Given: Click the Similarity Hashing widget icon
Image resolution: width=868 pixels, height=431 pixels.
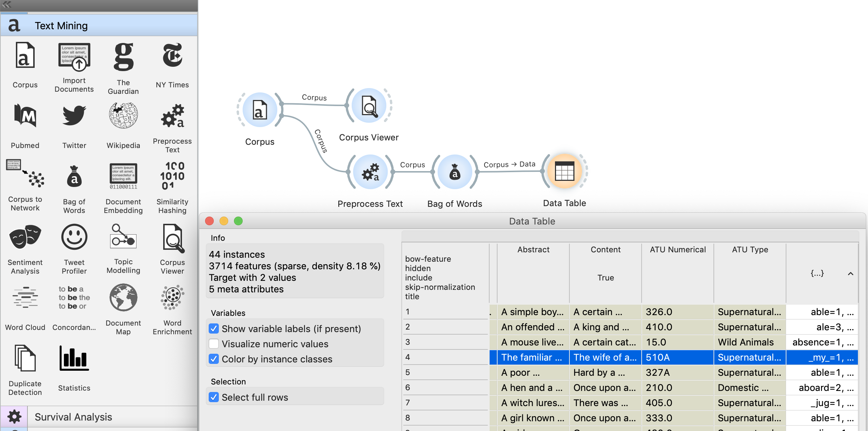Looking at the screenshot, I should click(172, 176).
